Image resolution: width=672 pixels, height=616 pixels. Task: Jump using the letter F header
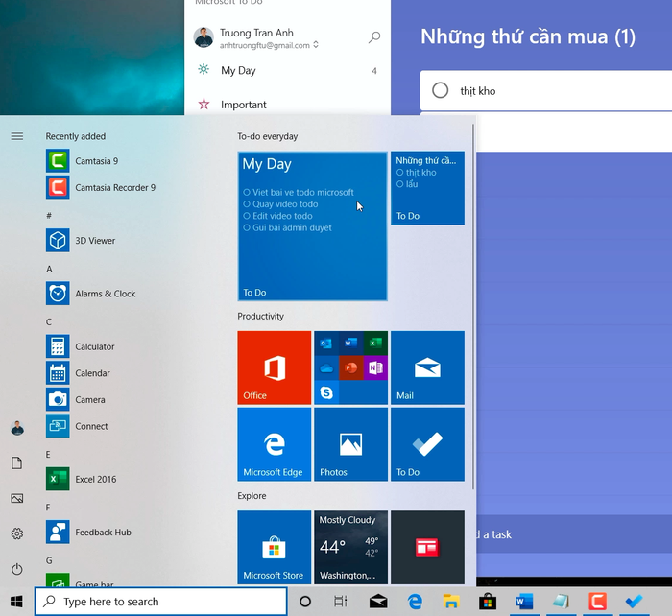[x=48, y=508]
